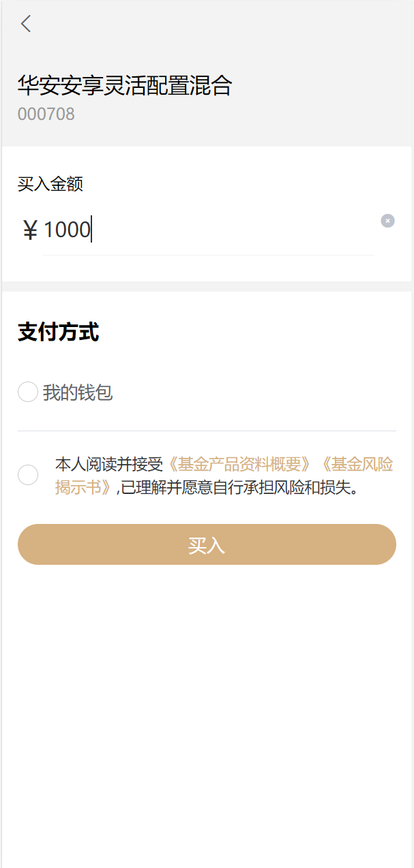Click the divider line below 我的钱包
This screenshot has height=868, width=414.
coord(207,431)
